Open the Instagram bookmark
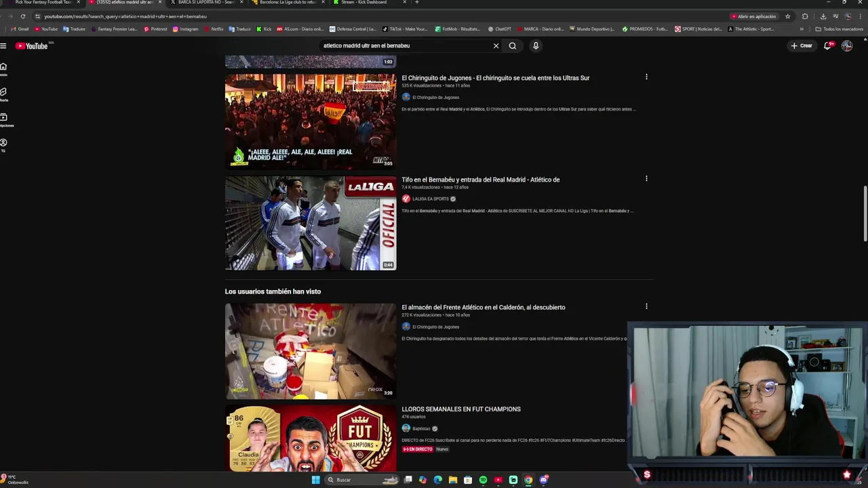 (185, 29)
